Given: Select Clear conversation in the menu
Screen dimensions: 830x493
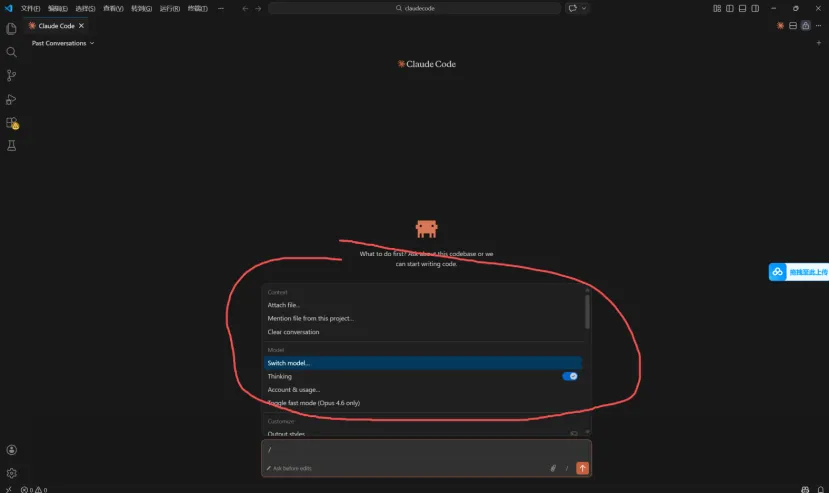Looking at the screenshot, I should pyautogui.click(x=423, y=332).
